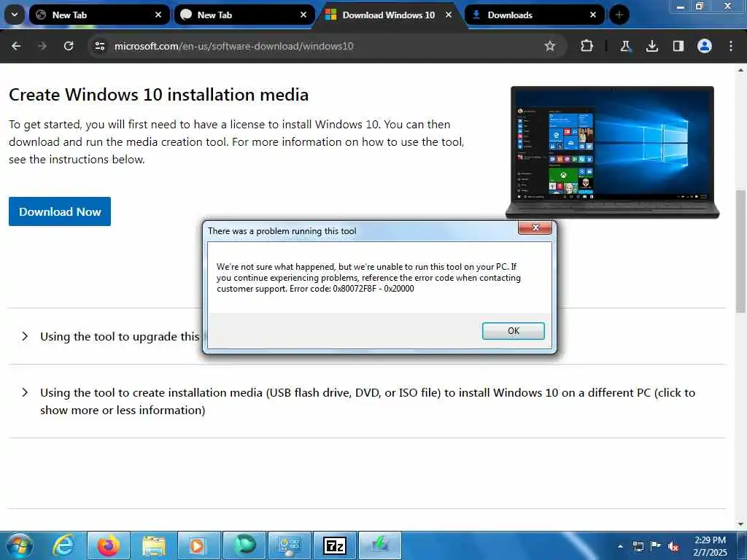Viewport: 747px width, 560px height.
Task: Launch Internet Explorer from taskbar
Action: pyautogui.click(x=63, y=545)
